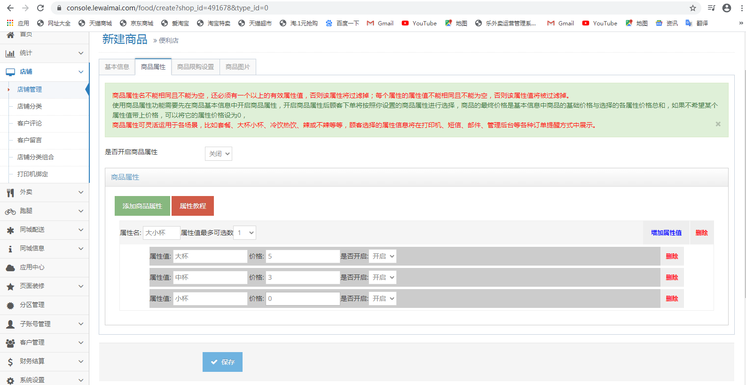Open the 翻译 translate bookmark
746x385 pixels.
point(696,23)
